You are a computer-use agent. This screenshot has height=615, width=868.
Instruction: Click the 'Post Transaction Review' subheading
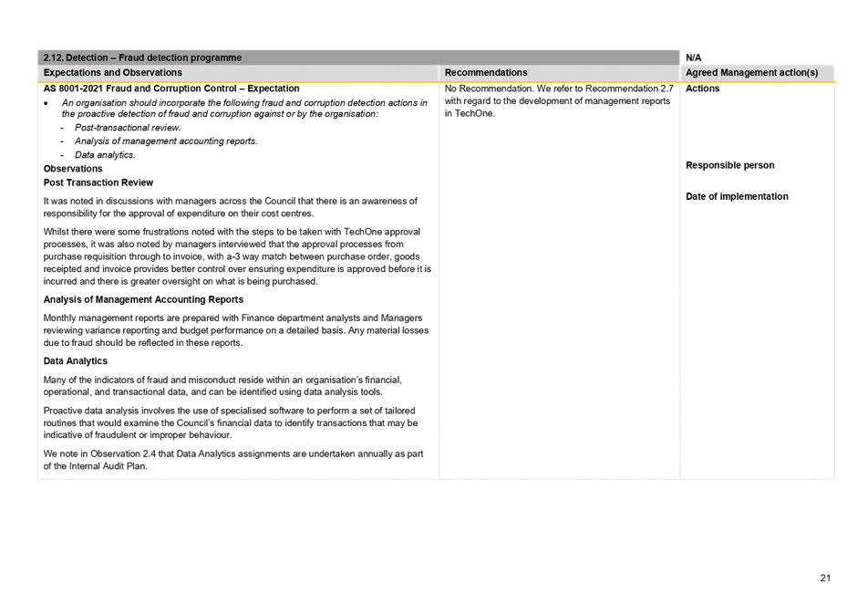click(x=98, y=182)
